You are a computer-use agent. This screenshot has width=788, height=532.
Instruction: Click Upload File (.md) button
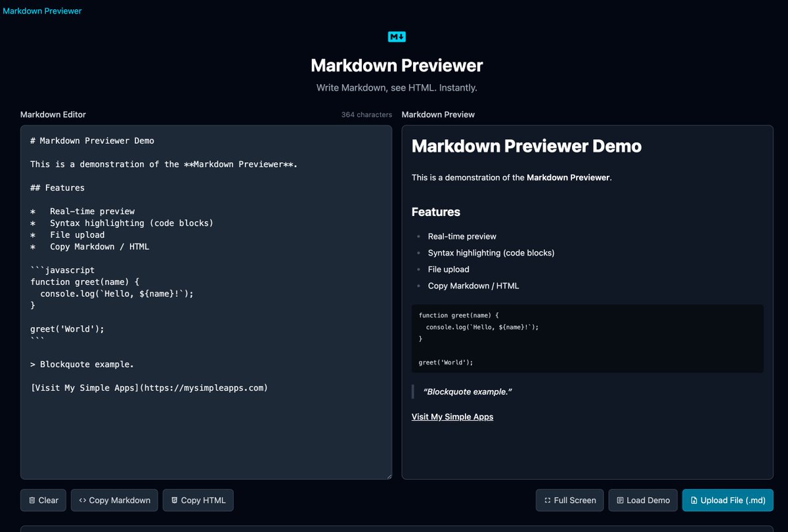pos(728,500)
